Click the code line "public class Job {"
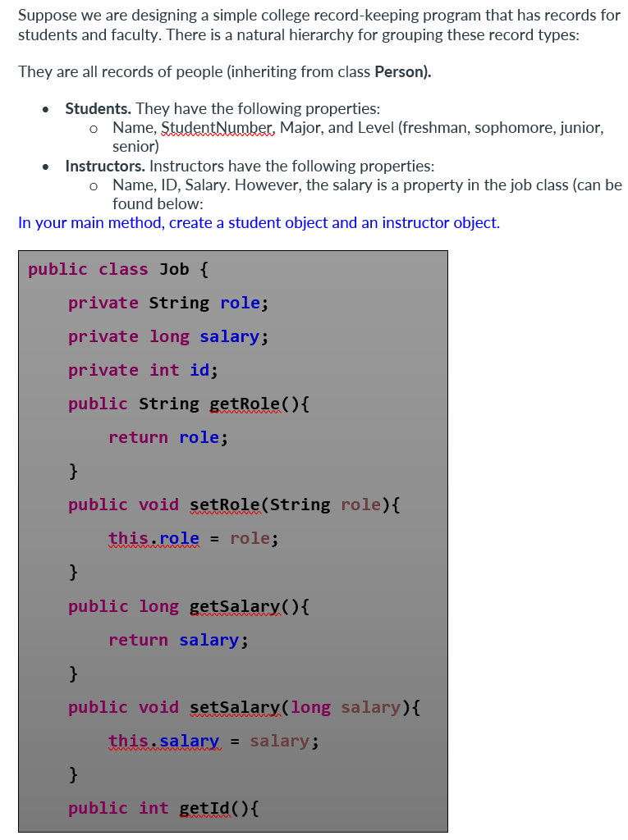Viewport: 628px width, 840px height. pyautogui.click(x=118, y=269)
